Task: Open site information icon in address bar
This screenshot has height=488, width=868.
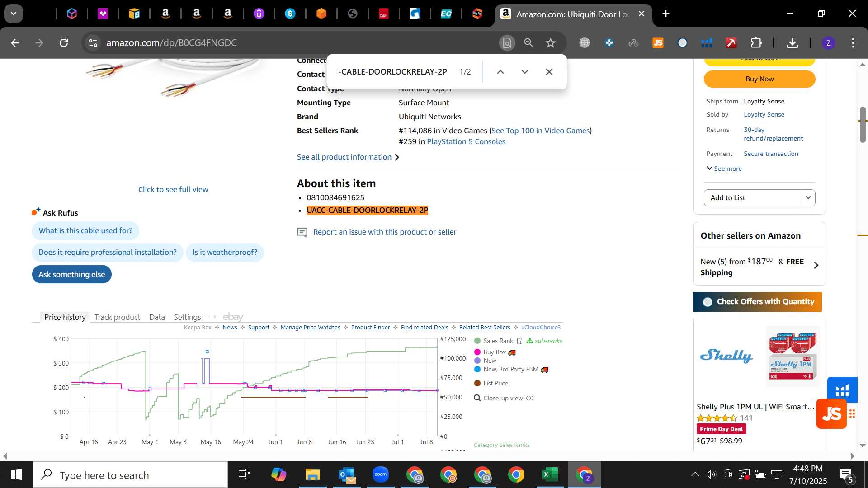Action: [x=93, y=43]
